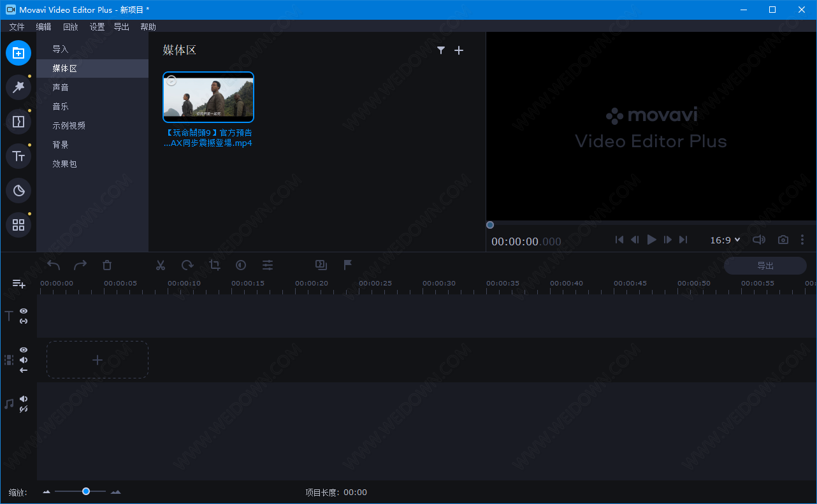
Task: Select 导入 in the side list
Action: (92, 49)
